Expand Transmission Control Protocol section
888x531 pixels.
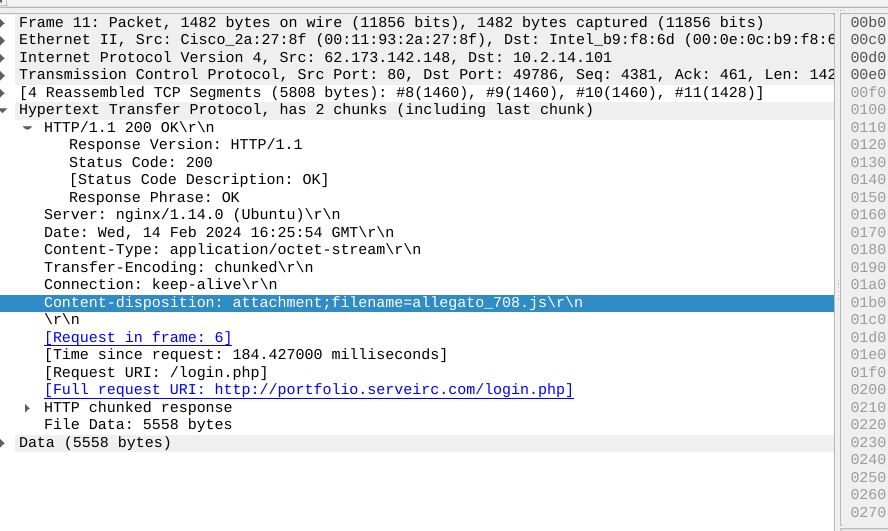click(x=6, y=75)
